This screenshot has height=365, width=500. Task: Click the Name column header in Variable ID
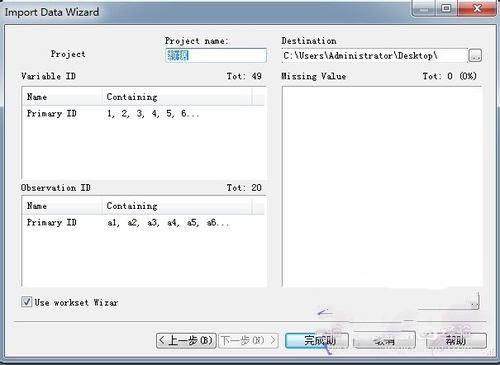[63, 97]
